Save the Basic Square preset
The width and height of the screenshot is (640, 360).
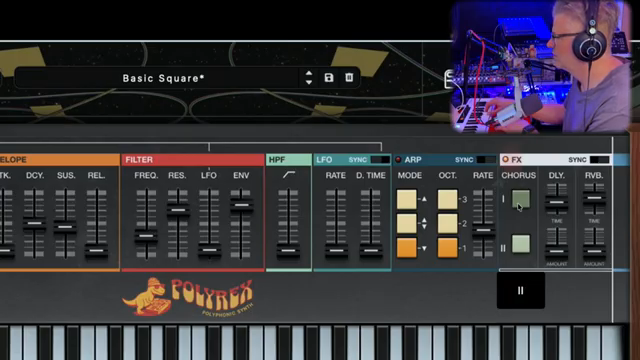click(x=329, y=78)
